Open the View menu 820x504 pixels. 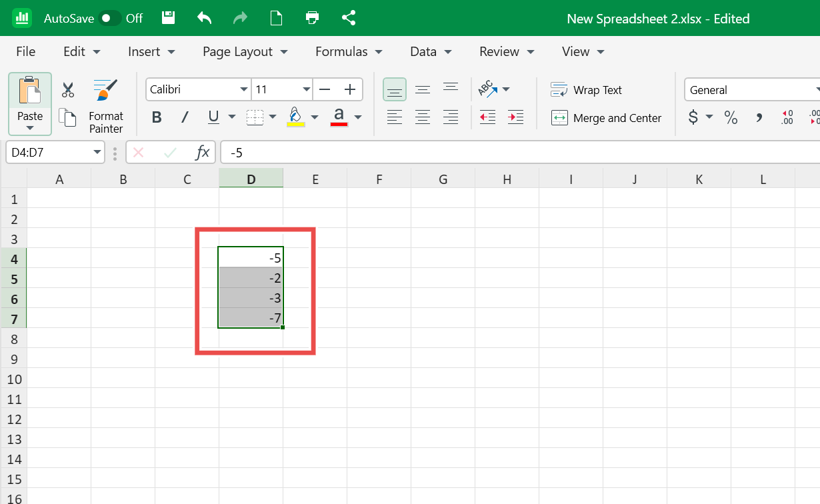(x=583, y=51)
